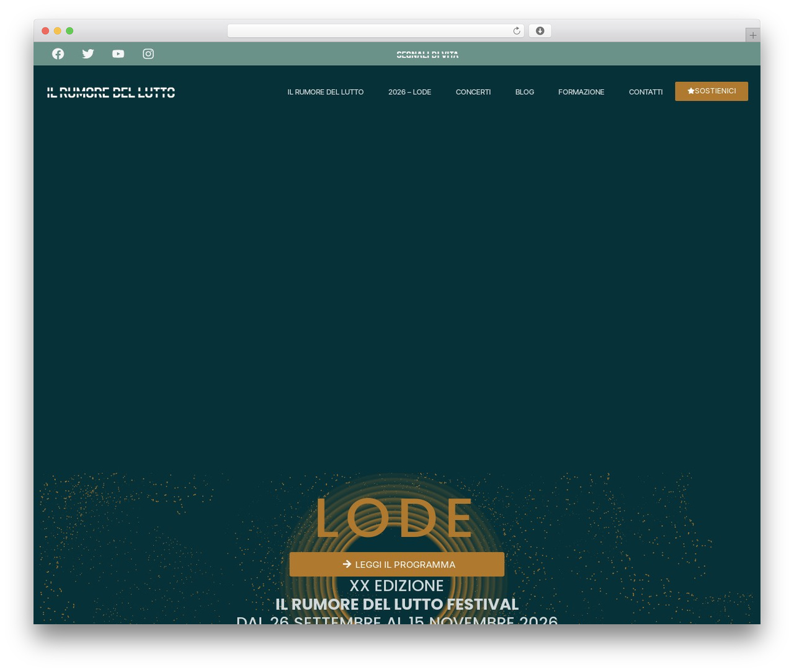Reload the page with the refresh icon

tap(516, 31)
